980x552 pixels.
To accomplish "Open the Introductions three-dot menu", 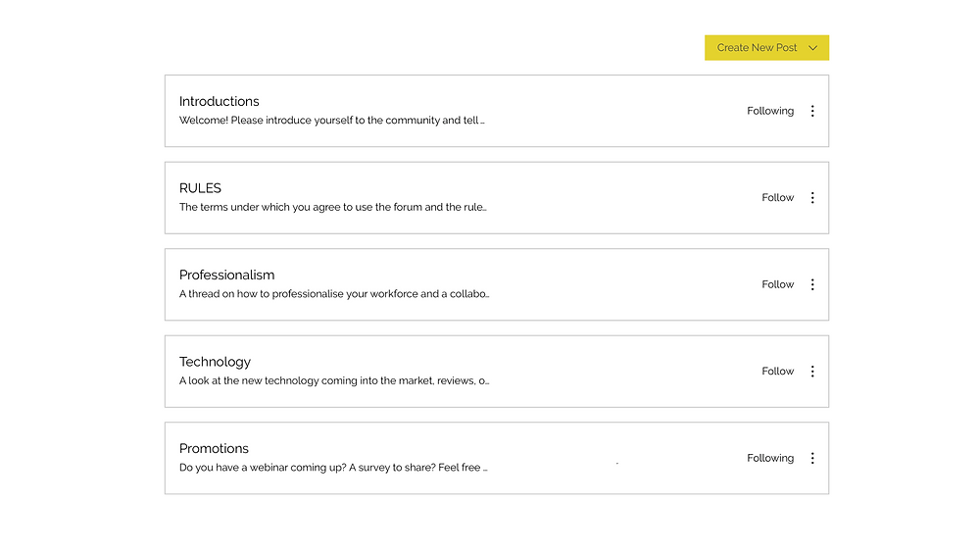I will pyautogui.click(x=811, y=111).
